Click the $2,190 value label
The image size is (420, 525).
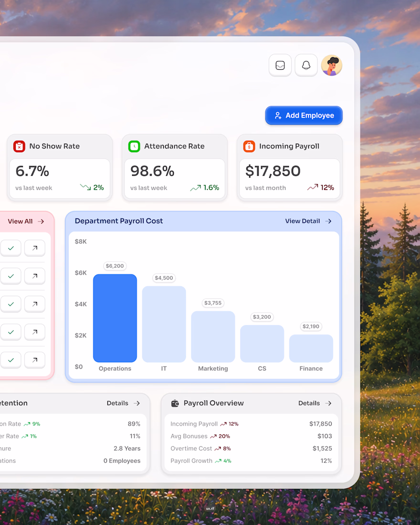[311, 326]
